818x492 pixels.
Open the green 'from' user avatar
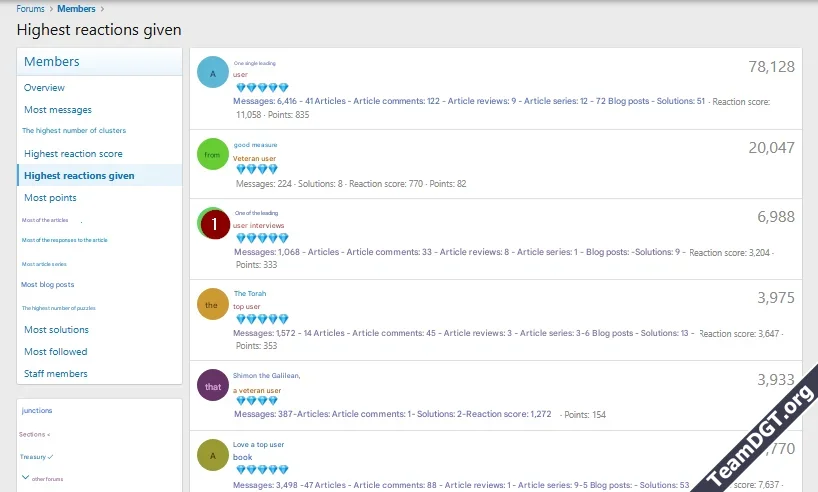(x=213, y=154)
